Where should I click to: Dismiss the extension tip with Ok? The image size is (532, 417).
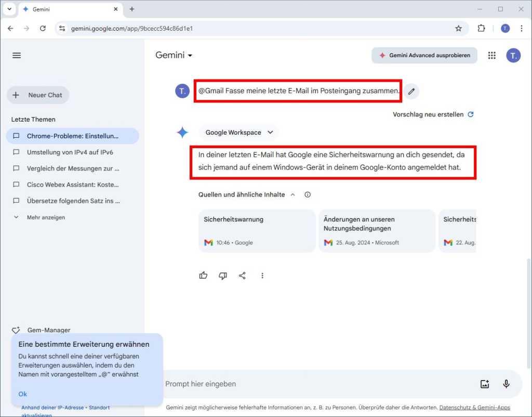(x=22, y=394)
